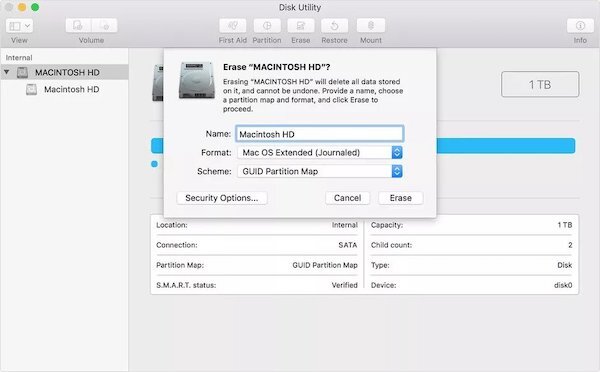Image resolution: width=600 pixels, height=372 pixels.
Task: Click the green zoom window button
Action: [x=35, y=7]
